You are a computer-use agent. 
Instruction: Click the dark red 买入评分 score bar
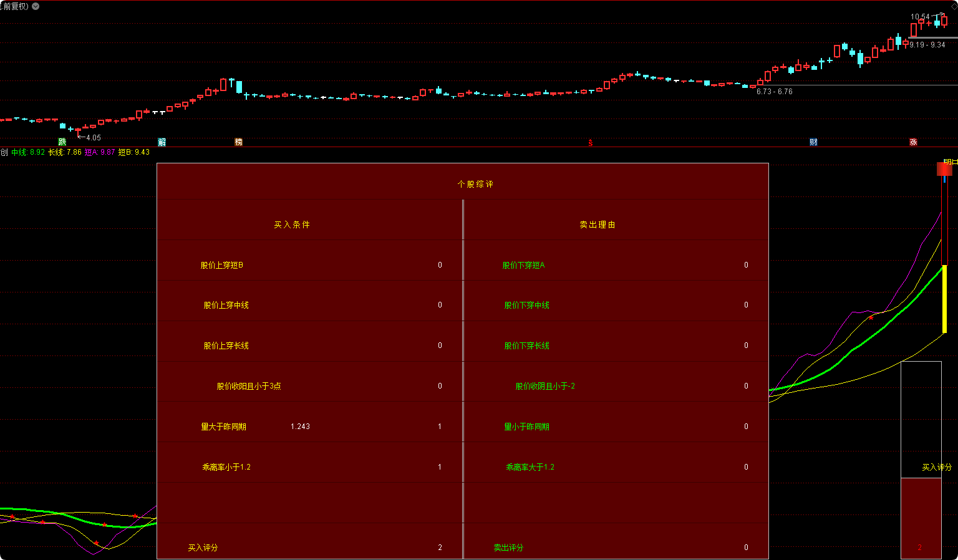[x=921, y=518]
